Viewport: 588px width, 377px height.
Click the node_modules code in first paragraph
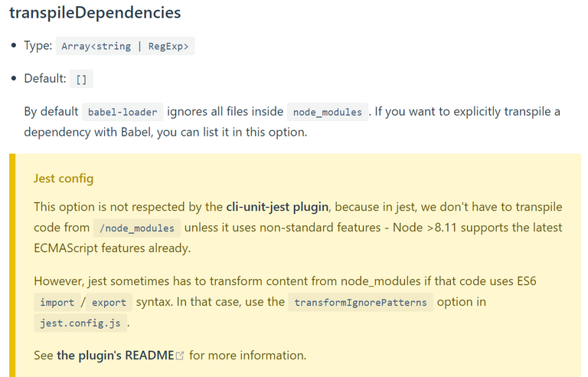point(328,112)
